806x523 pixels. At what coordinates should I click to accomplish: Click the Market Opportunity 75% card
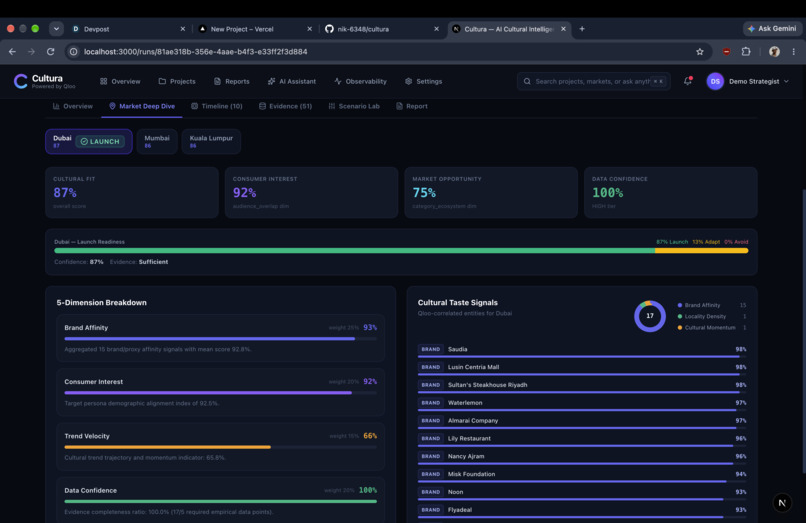491,192
